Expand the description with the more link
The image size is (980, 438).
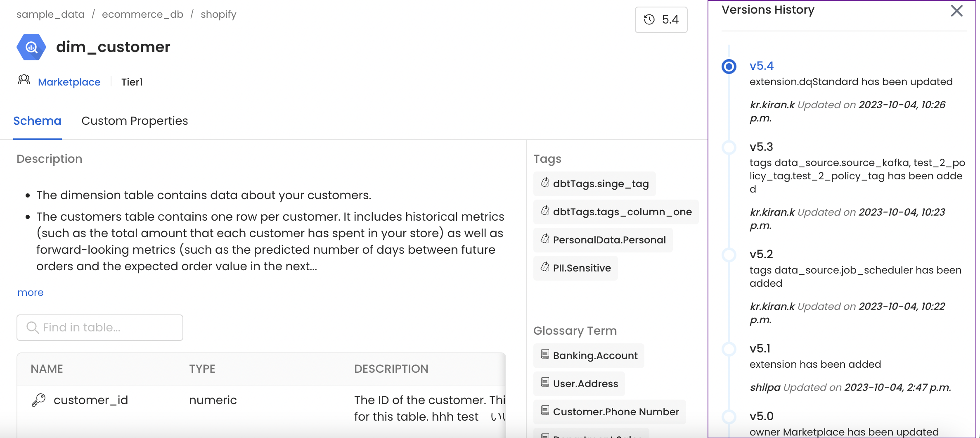click(30, 293)
